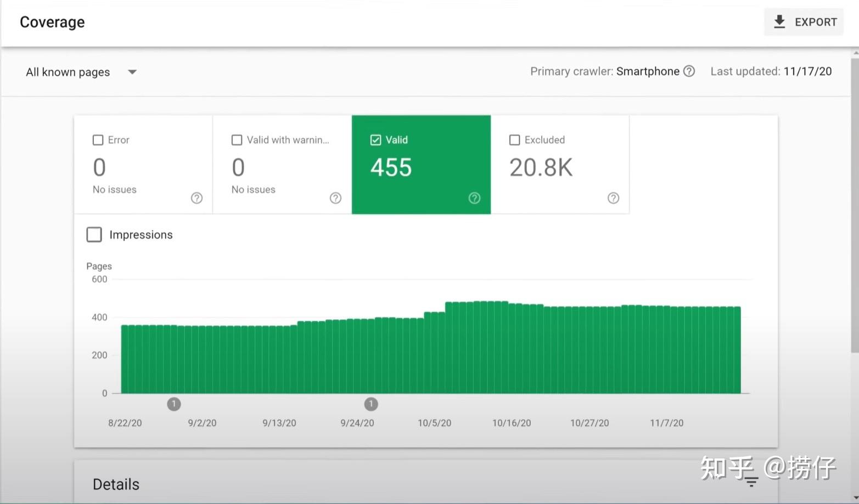Image resolution: width=859 pixels, height=504 pixels.
Task: Open the help icon in Excluded card
Action: (x=613, y=198)
